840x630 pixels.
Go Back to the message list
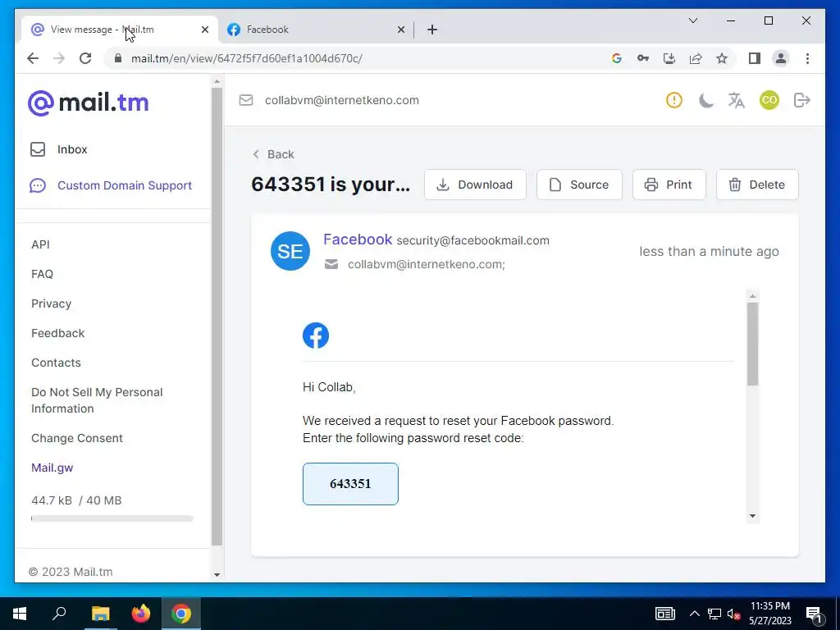[x=273, y=154]
